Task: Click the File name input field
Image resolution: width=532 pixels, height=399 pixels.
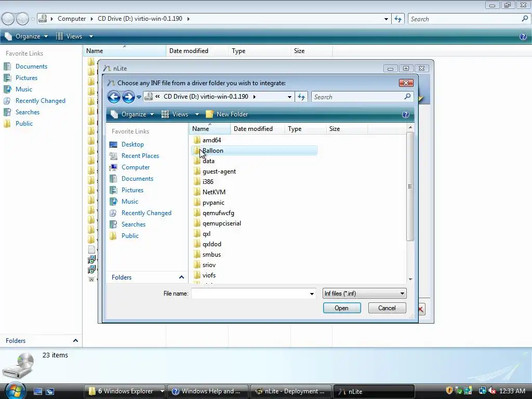Action: click(250, 294)
